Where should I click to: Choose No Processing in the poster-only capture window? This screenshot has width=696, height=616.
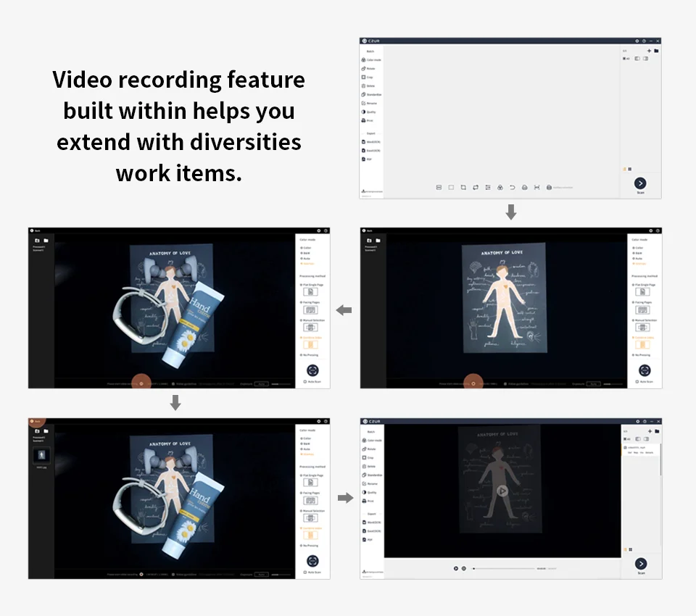642,356
